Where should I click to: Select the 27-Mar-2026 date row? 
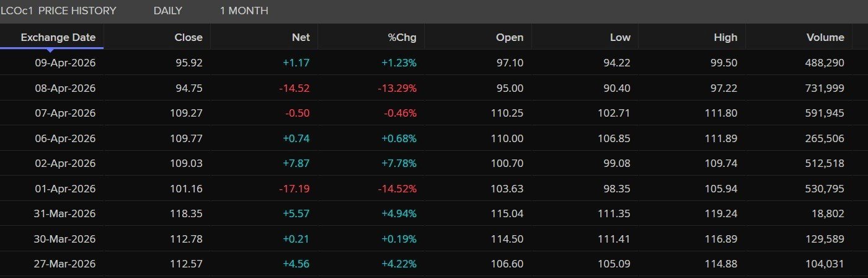65,264
